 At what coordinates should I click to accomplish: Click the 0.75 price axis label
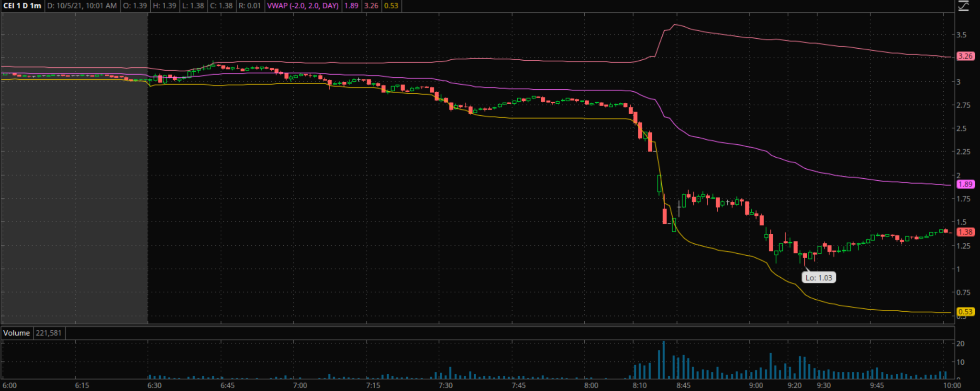click(x=963, y=293)
